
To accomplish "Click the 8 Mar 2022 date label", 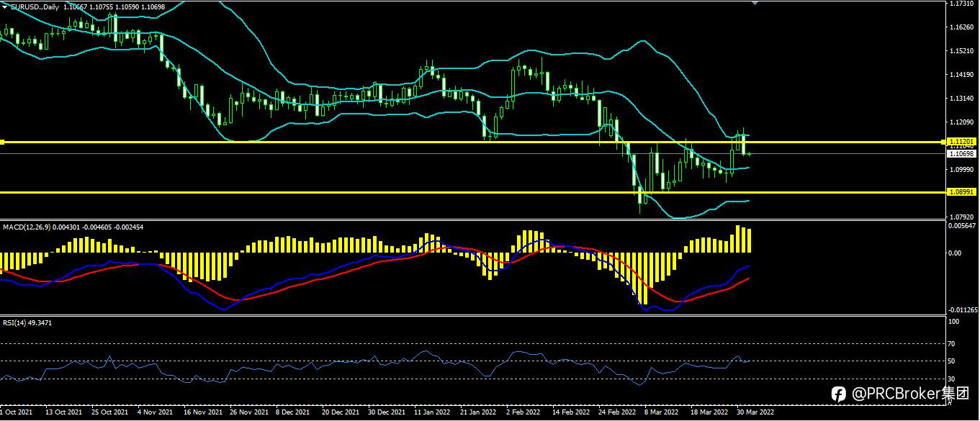I will pyautogui.click(x=662, y=413).
